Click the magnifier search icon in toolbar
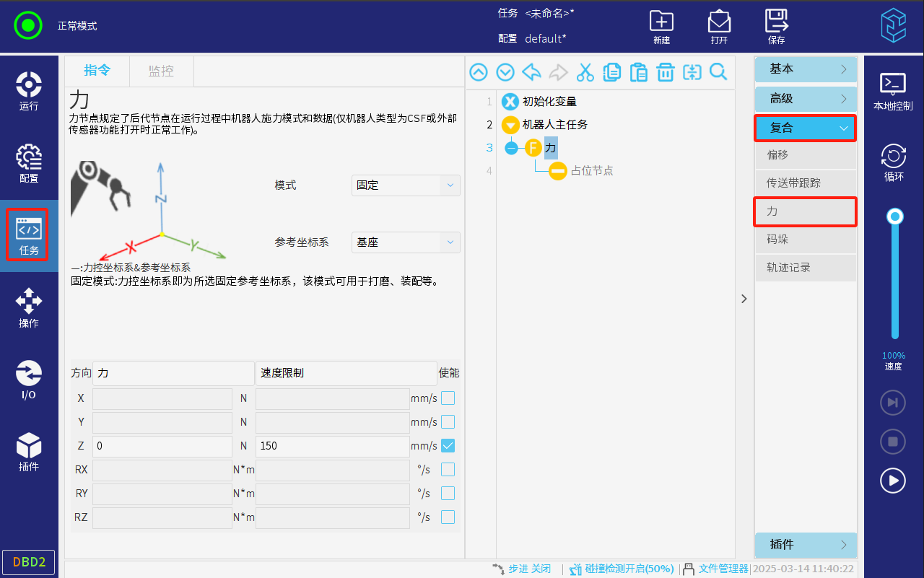Viewport: 924px width, 578px height. (718, 72)
